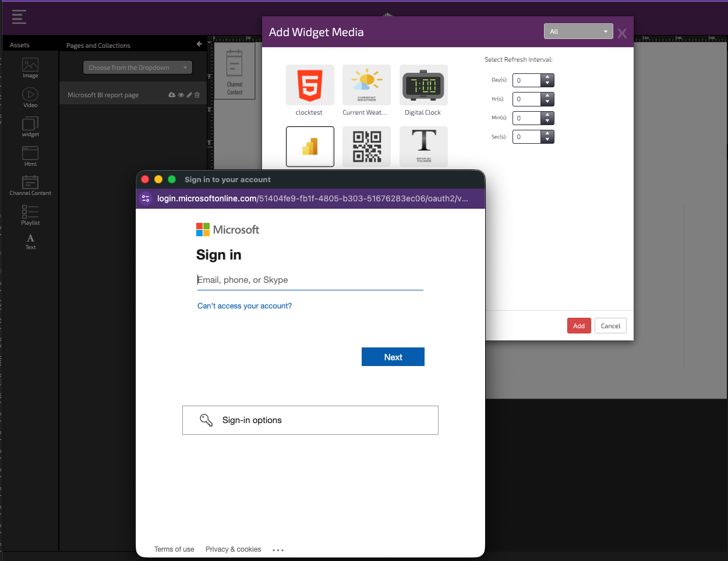Select the Text asset tool
728x561 pixels.
coord(30,242)
